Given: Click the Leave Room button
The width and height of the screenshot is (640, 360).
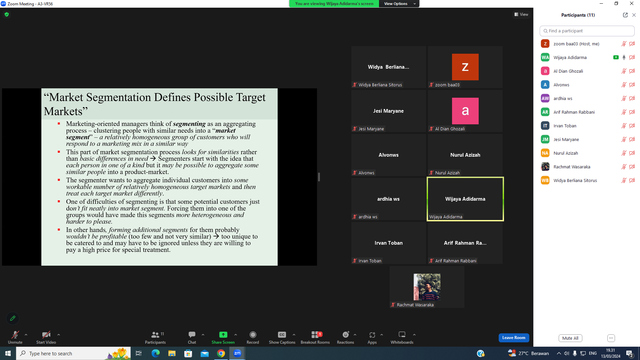Looking at the screenshot, I should click(513, 338).
